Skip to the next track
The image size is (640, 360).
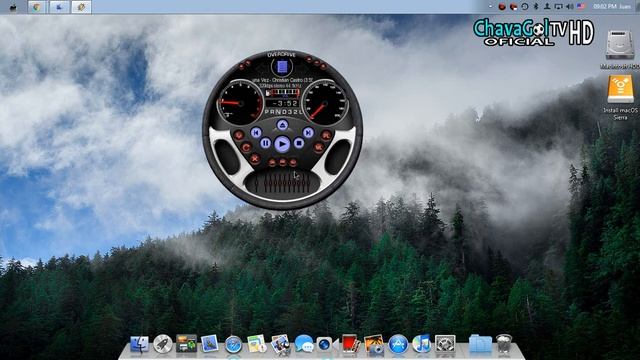(x=308, y=132)
